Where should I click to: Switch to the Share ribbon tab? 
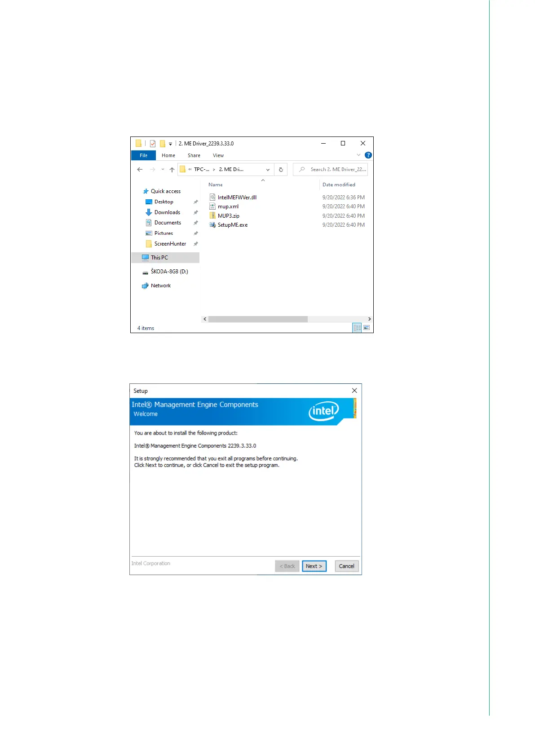[x=194, y=155]
